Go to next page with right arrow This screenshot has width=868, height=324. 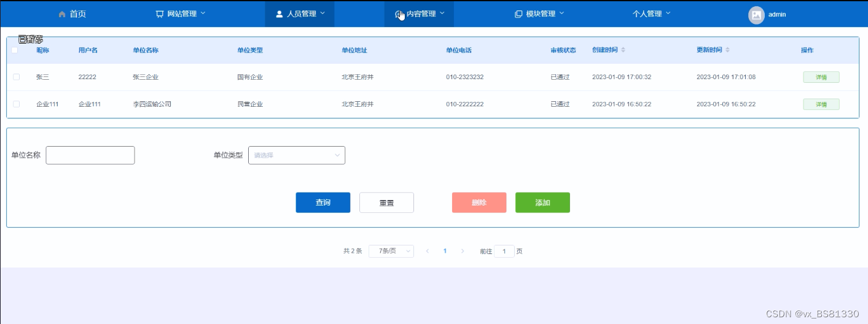tap(463, 251)
